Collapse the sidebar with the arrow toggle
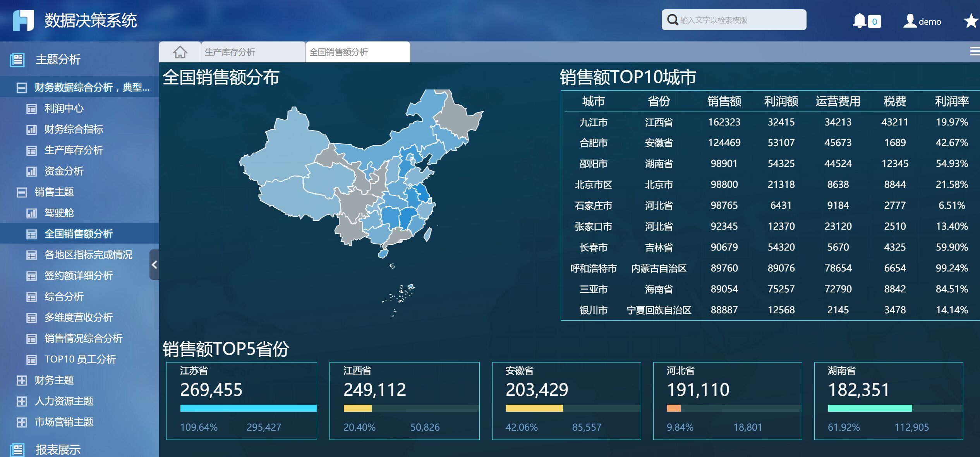980x457 pixels. (x=154, y=265)
